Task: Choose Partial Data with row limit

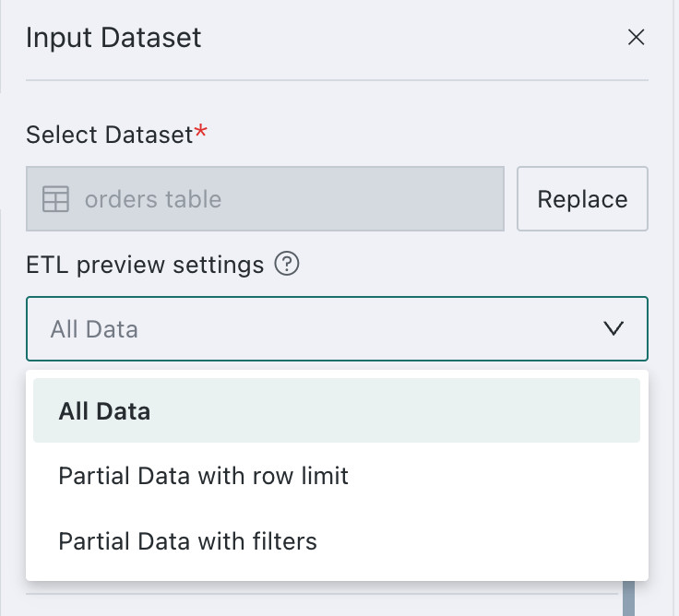Action: (x=337, y=476)
